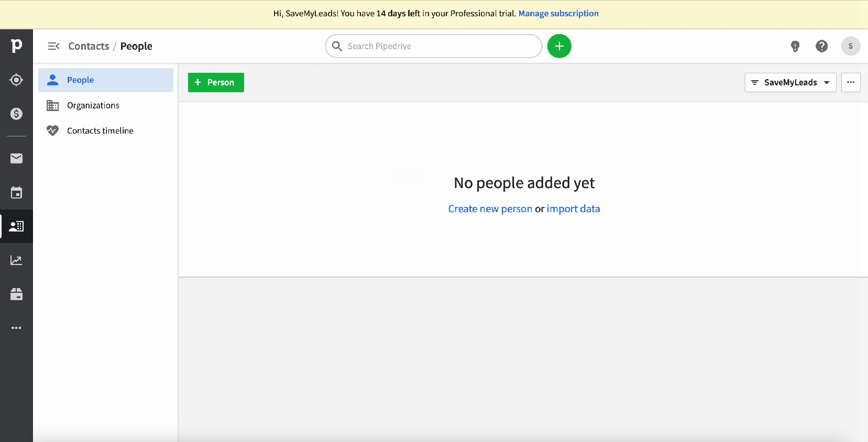Open Contacts icon in sidebar

tap(16, 226)
